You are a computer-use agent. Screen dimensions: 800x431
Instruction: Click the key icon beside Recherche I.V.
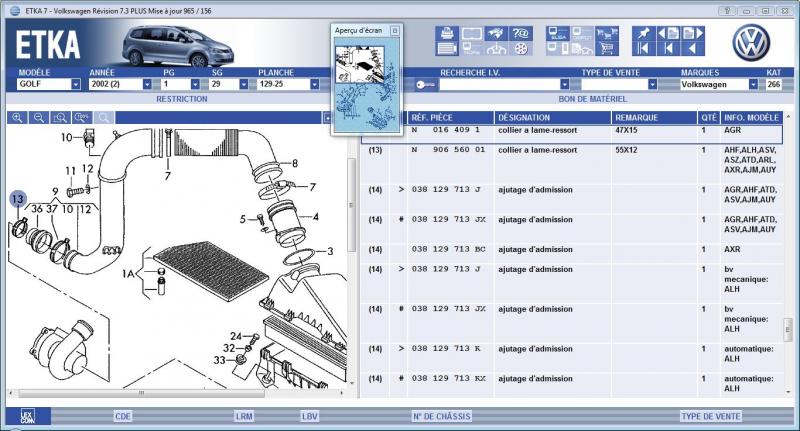[x=424, y=85]
